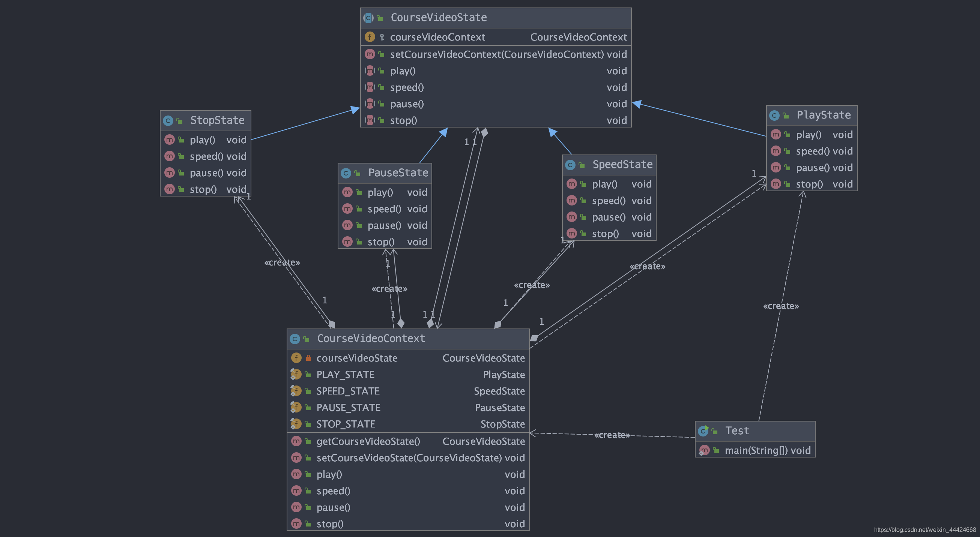Select the PauseState class title
This screenshot has height=537, width=980.
398,173
